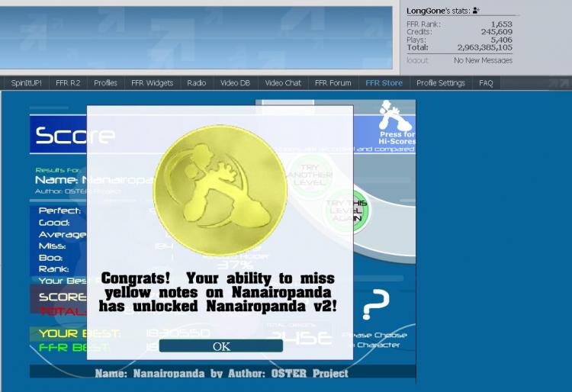Image resolution: width=572 pixels, height=392 pixels.
Task: Open the FFR R2 menu item
Action: click(68, 83)
